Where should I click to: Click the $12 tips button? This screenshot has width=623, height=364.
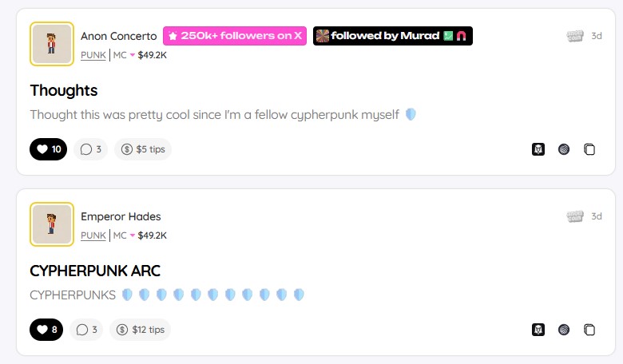coord(142,329)
